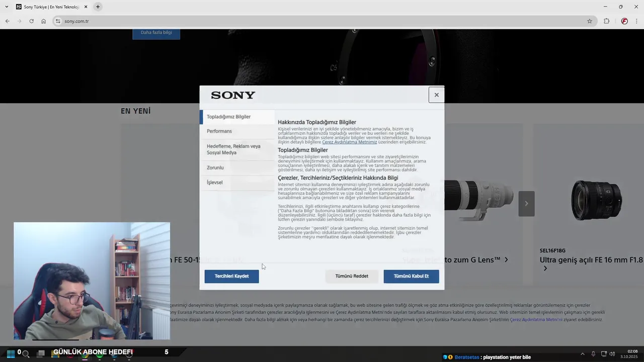Open the Ultra geniş açılı FE 16 mm link
This screenshot has height=362, width=644.
coord(591,260)
